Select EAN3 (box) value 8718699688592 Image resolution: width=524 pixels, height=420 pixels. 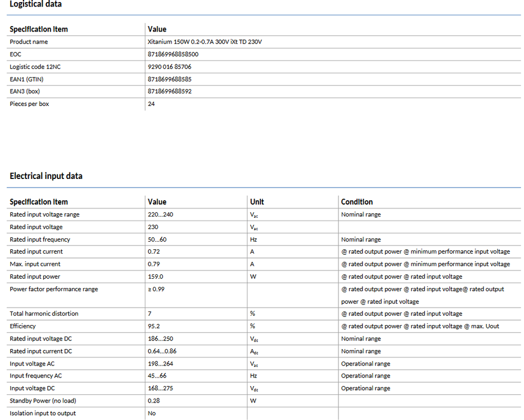click(x=169, y=91)
